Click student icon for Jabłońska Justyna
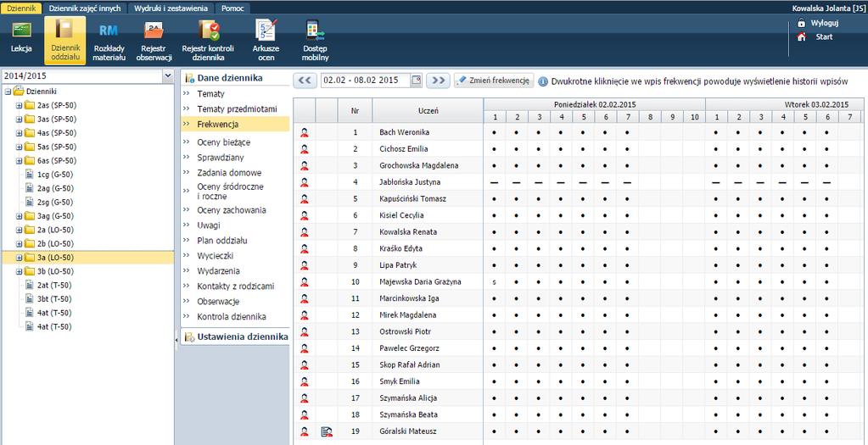 click(x=305, y=182)
